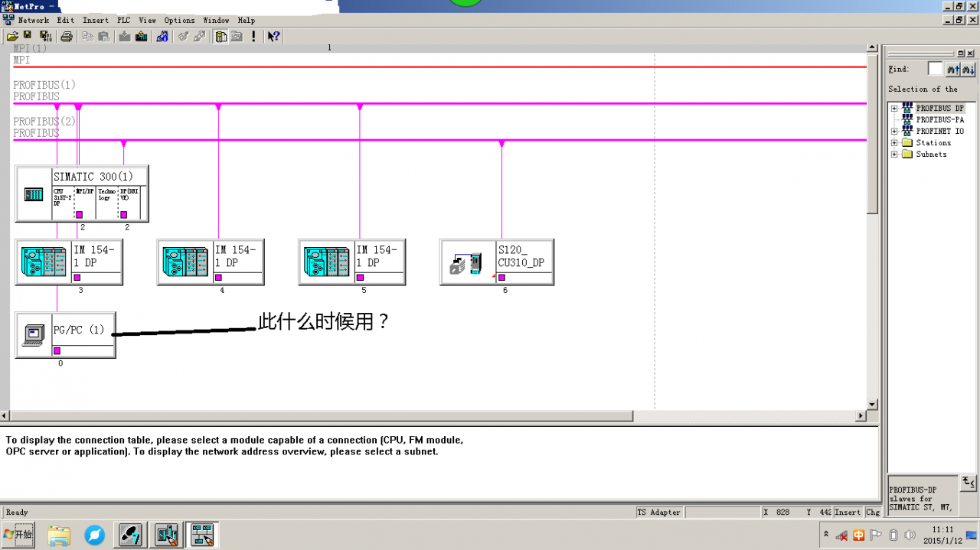Expand the Stations catalog folder

pos(893,143)
